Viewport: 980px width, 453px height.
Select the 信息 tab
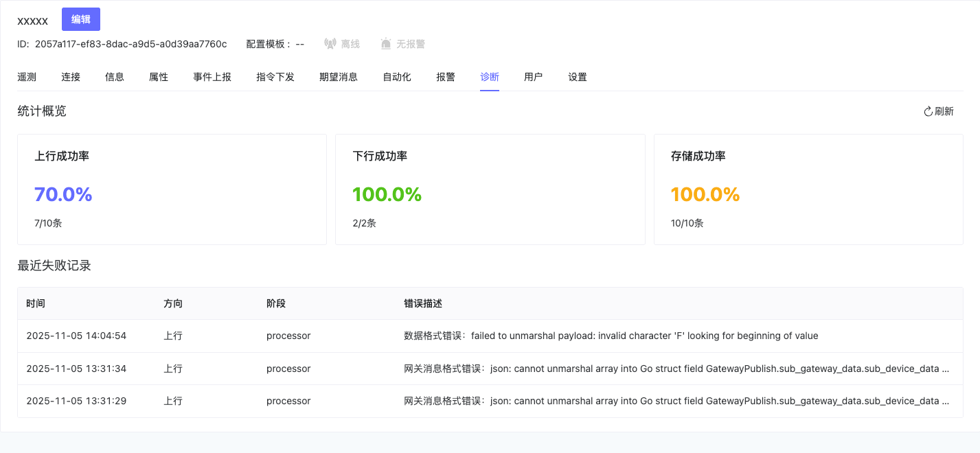(x=114, y=77)
